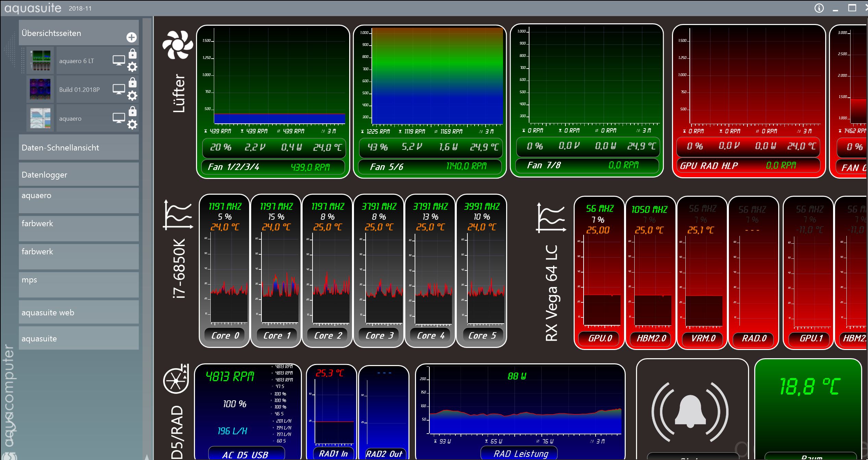This screenshot has height=460, width=868.
Task: Click the Fan 5/6 RPM graph
Action: click(x=437, y=76)
